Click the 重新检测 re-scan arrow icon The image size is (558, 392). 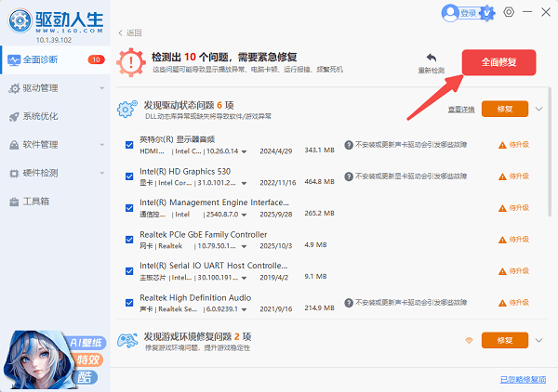click(431, 58)
